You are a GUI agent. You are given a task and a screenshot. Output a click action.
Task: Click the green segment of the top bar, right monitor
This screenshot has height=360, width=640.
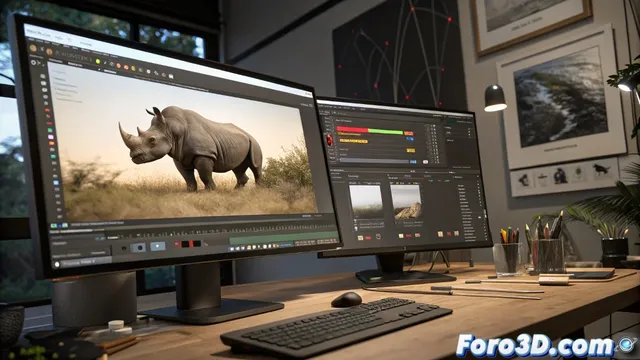pos(385,131)
